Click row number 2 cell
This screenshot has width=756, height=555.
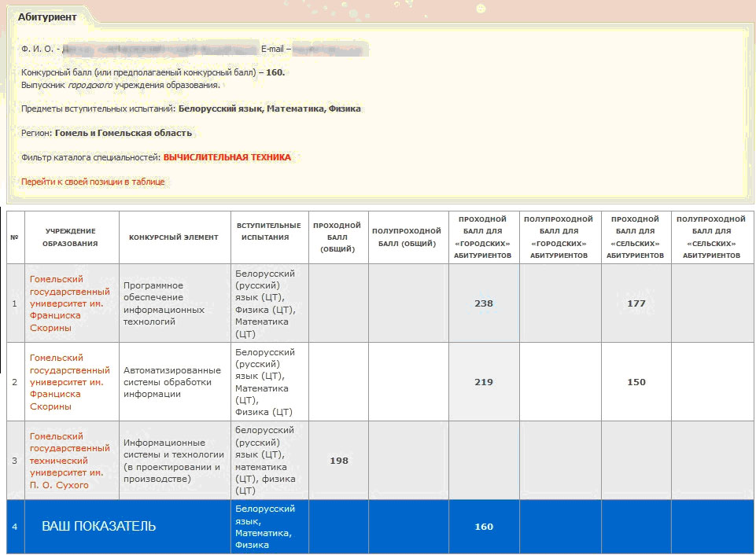(x=14, y=382)
